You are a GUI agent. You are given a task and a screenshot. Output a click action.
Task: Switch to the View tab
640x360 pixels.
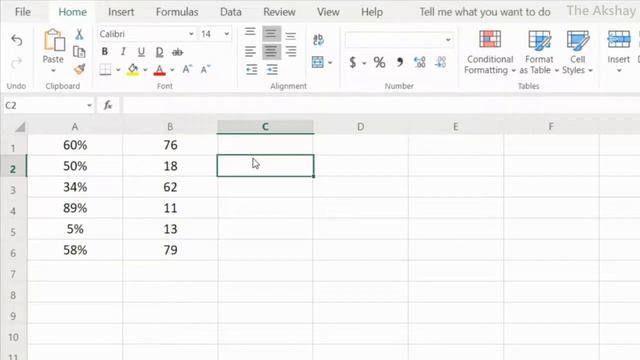[x=328, y=12]
